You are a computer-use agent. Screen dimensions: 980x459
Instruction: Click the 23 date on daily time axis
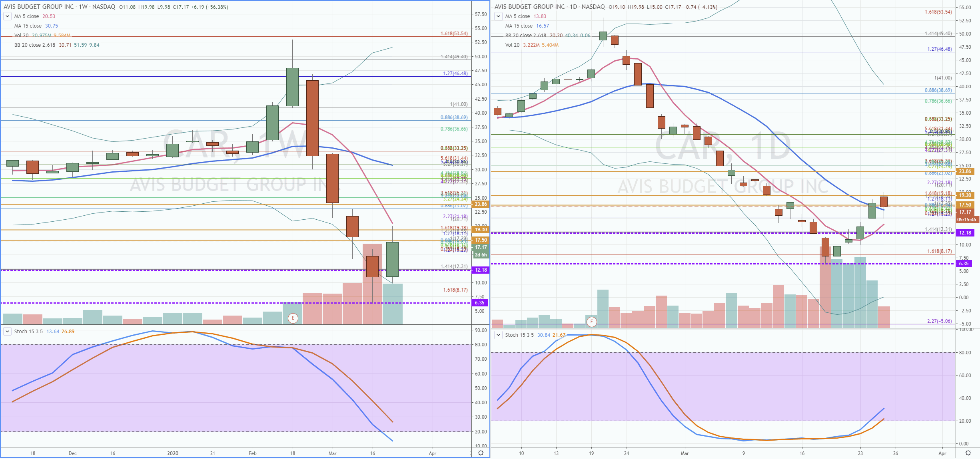(860, 453)
